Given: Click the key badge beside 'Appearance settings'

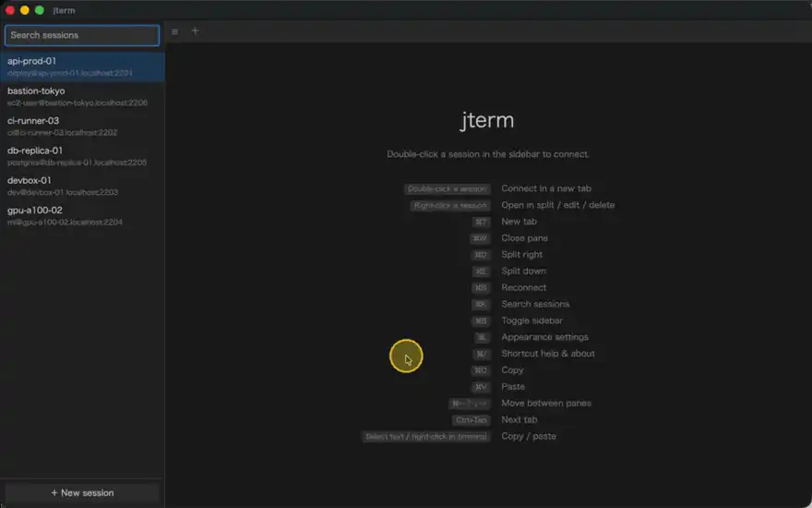Looking at the screenshot, I should [x=482, y=338].
